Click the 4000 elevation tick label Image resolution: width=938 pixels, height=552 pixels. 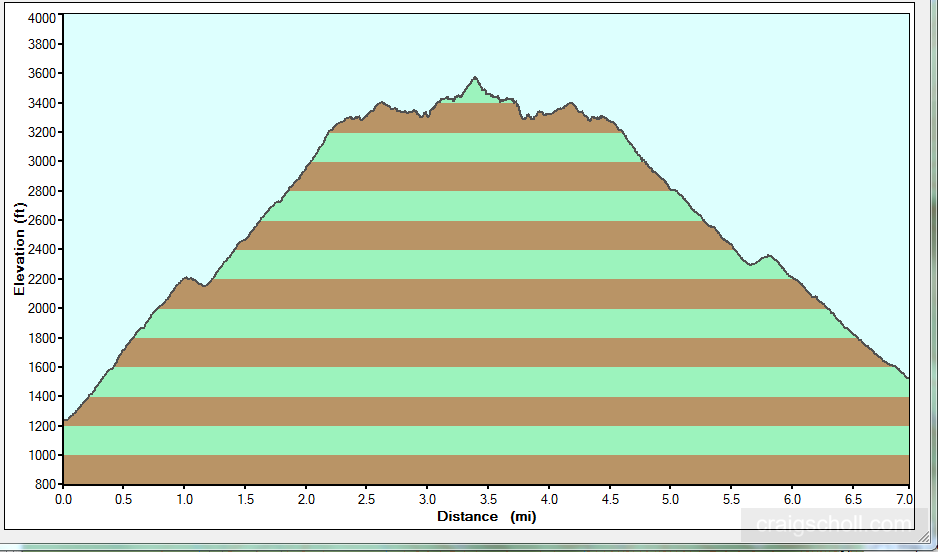(x=42, y=18)
